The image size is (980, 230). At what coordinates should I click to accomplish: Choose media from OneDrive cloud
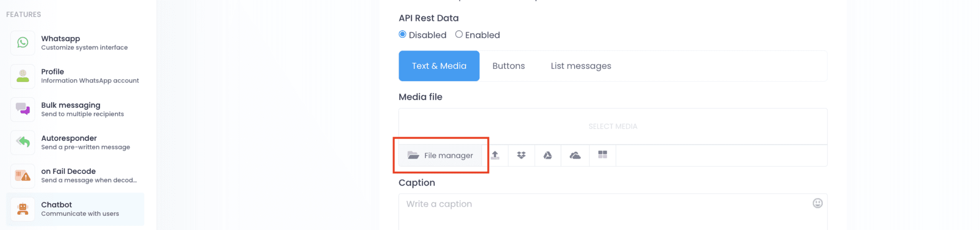pyautogui.click(x=575, y=155)
